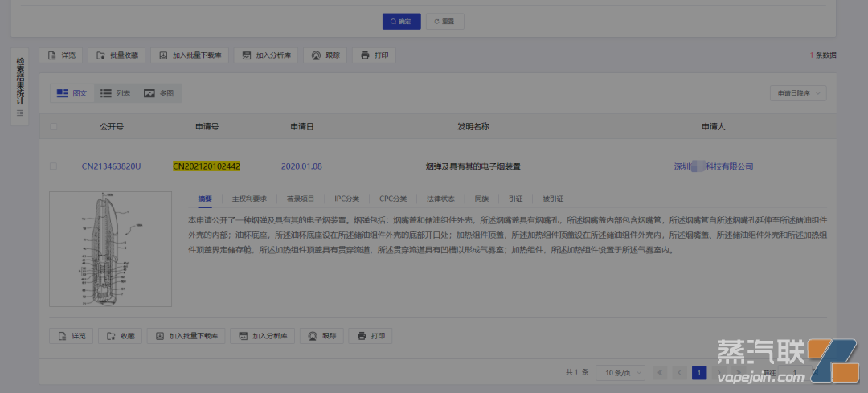Switch to 列表 list view
Image resolution: width=868 pixels, height=393 pixels.
tap(115, 94)
